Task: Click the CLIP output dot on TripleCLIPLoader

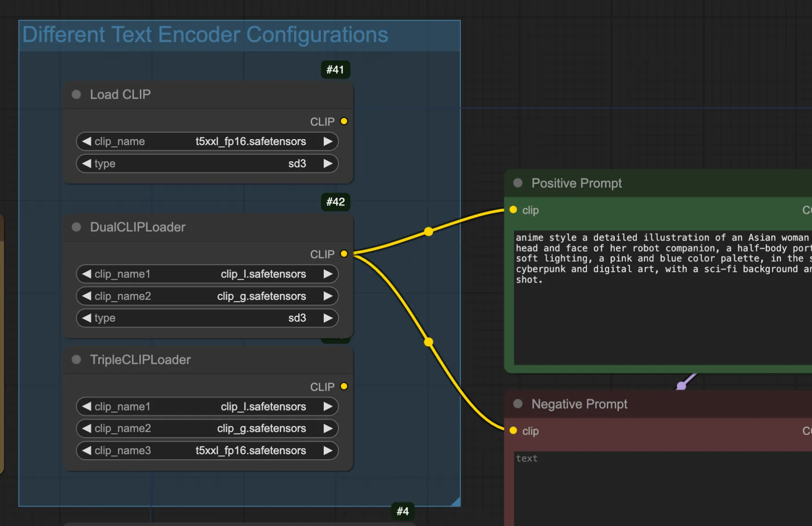Action: tap(344, 386)
